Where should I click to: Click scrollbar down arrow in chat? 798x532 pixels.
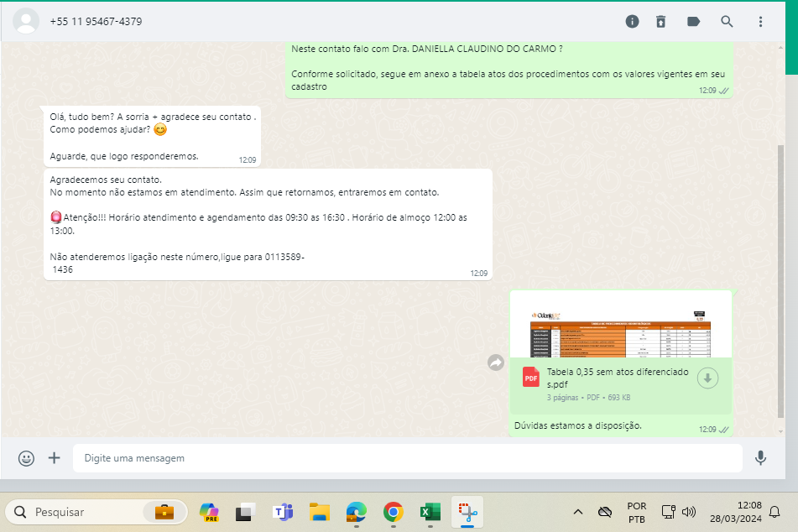pyautogui.click(x=780, y=431)
